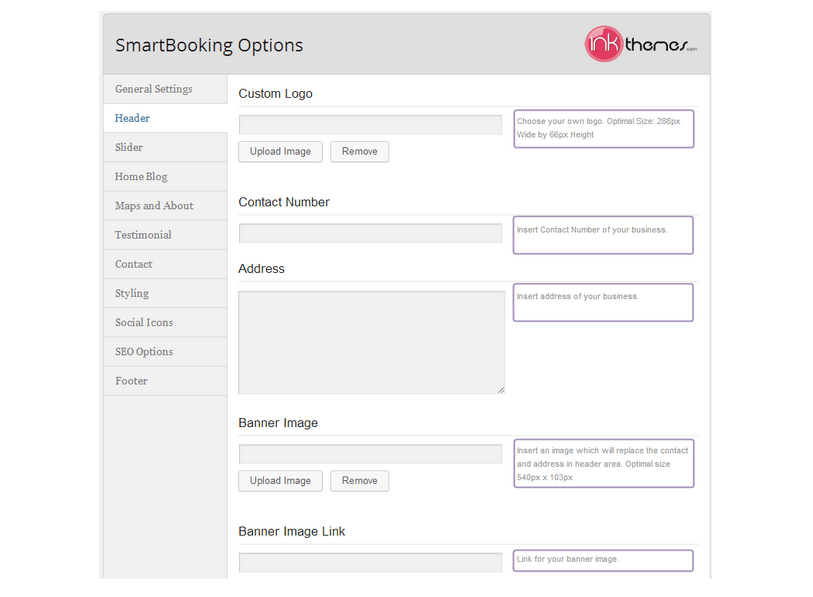Image resolution: width=813 pixels, height=597 pixels.
Task: Click inside the Contact Number field
Action: (370, 232)
